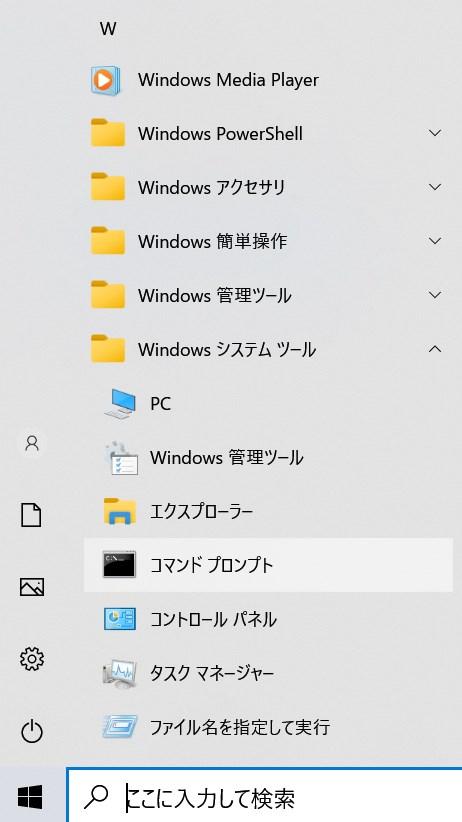This screenshot has width=462, height=822.
Task: Click the ファイル名を指定して実行 run icon
Action: 120,727
